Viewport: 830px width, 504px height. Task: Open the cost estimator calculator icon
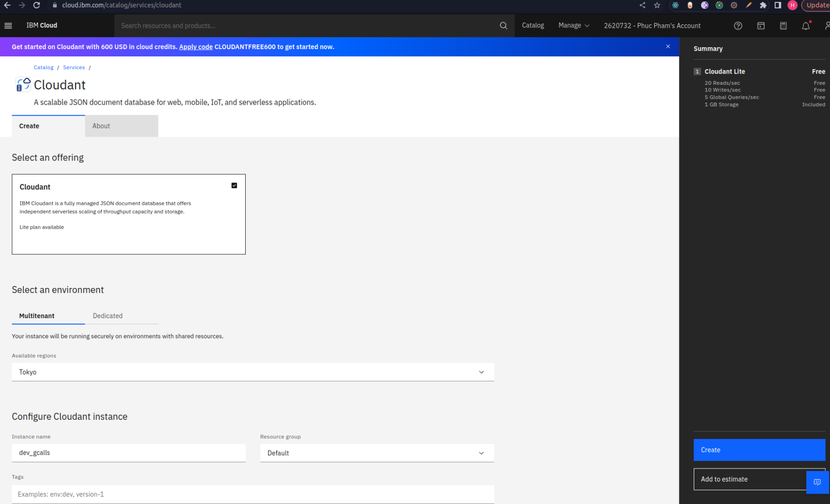(x=783, y=26)
